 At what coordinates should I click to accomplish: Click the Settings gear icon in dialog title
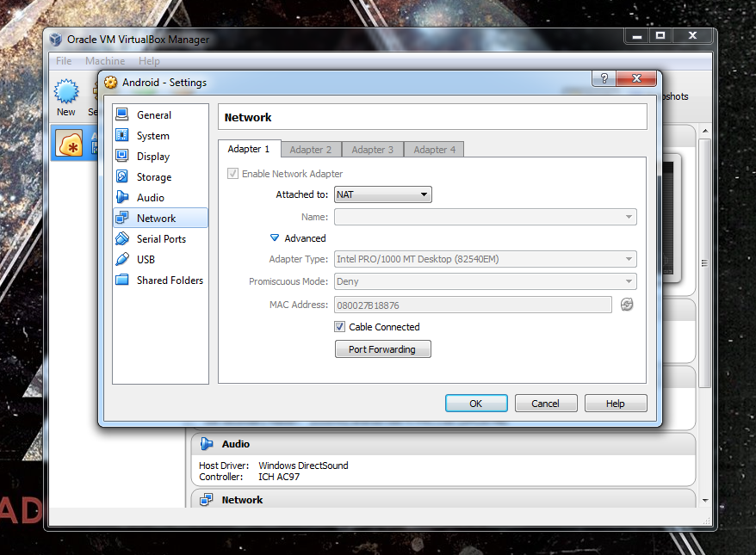(111, 83)
